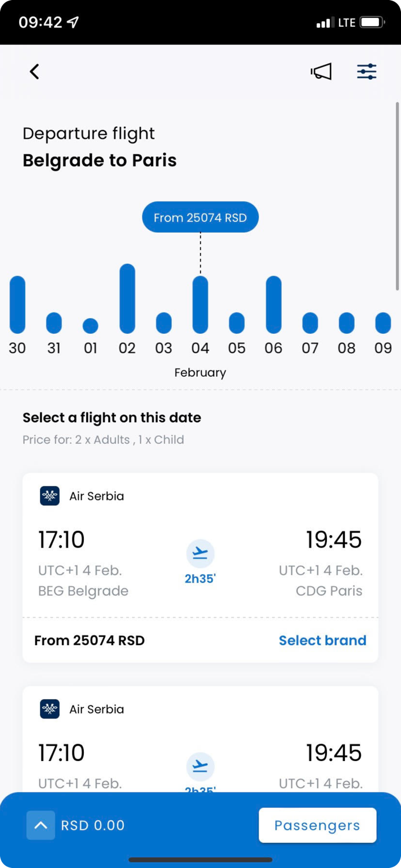Click the departure plane icon on 17:10 flight
Viewport: 401px width, 868px height.
pyautogui.click(x=200, y=553)
